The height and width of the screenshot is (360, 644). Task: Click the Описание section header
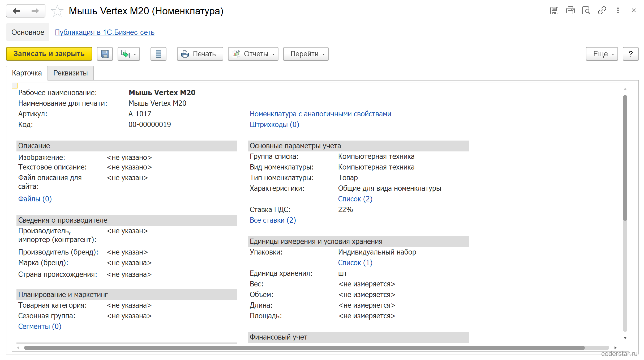coord(127,146)
